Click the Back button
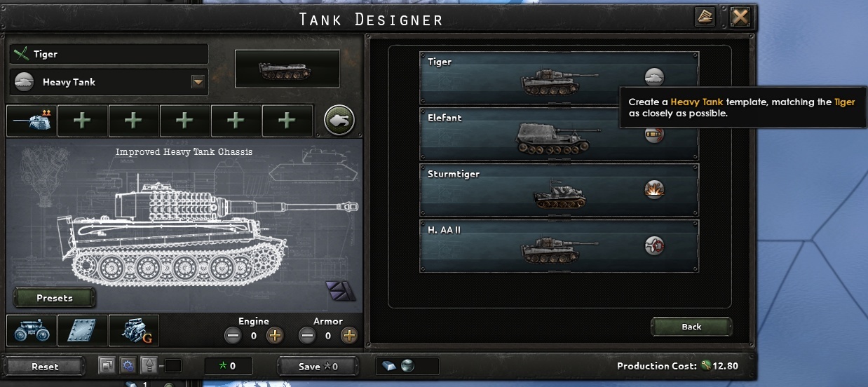Viewport: 868px width, 387px height. coord(691,327)
